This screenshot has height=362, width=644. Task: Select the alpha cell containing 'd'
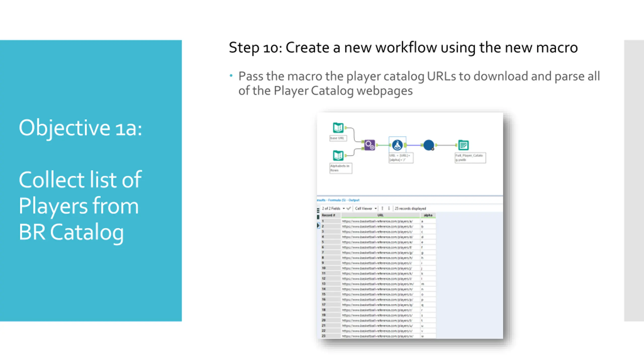428,237
